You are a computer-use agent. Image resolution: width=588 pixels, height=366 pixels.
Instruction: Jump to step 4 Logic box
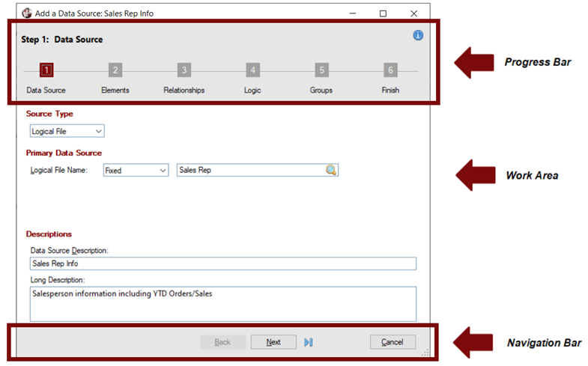click(x=253, y=70)
